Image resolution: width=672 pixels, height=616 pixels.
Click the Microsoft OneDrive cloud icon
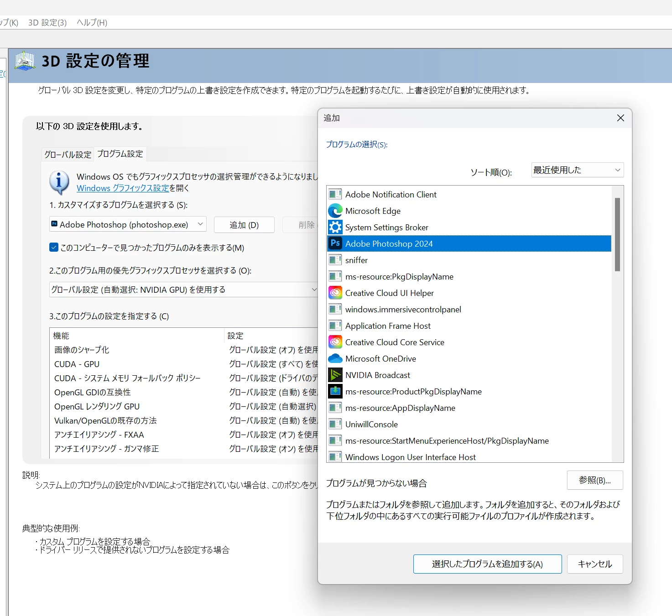335,358
